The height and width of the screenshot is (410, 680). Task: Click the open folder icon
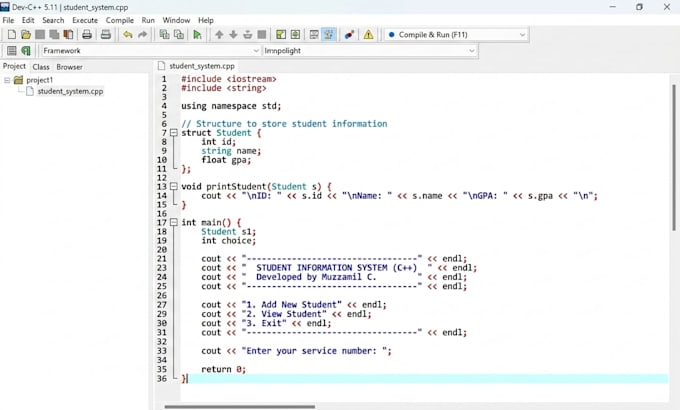(x=26, y=35)
